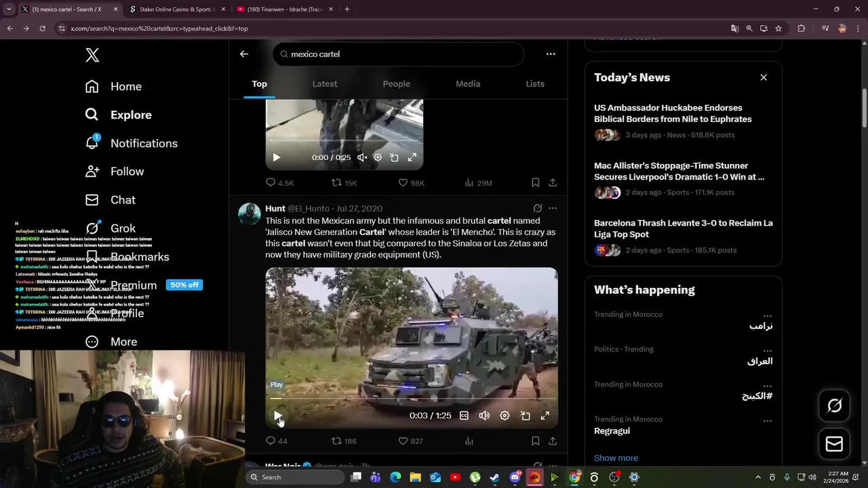Like Hunt's tweet with 827 likes

[x=410, y=441]
